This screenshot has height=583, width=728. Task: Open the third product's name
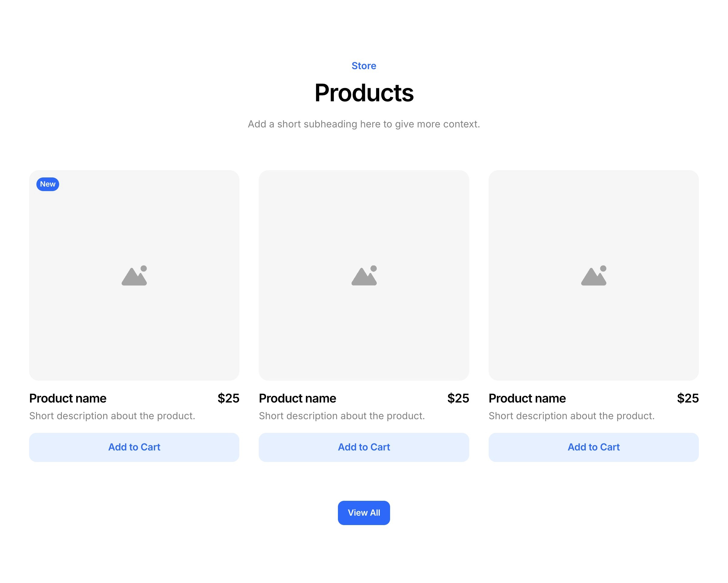(x=527, y=398)
